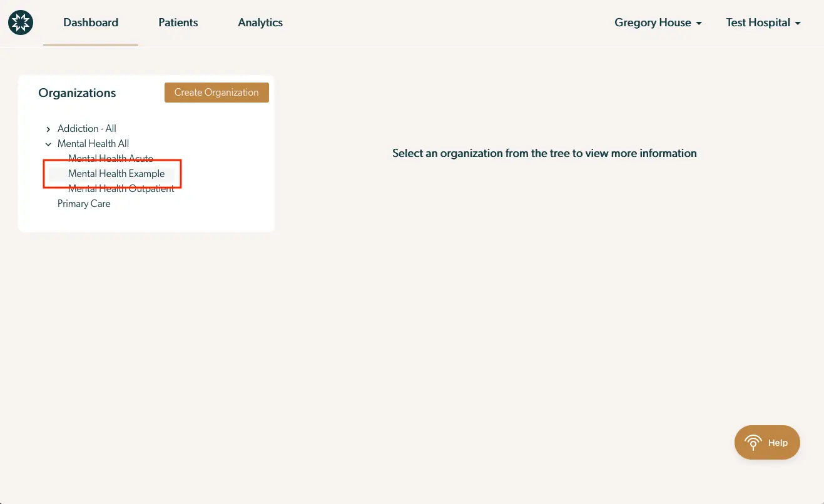
Task: Open the Dashboard tab
Action: tap(90, 23)
